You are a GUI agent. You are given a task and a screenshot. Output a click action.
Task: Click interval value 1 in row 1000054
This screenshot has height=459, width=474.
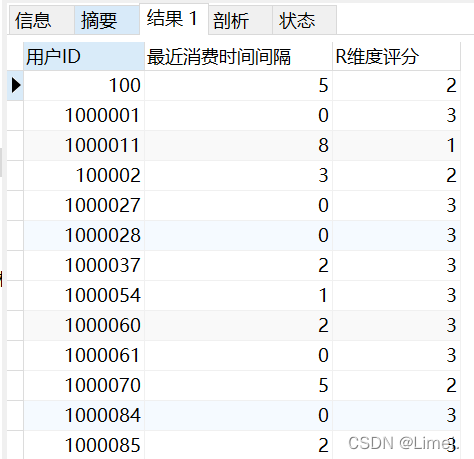238,295
